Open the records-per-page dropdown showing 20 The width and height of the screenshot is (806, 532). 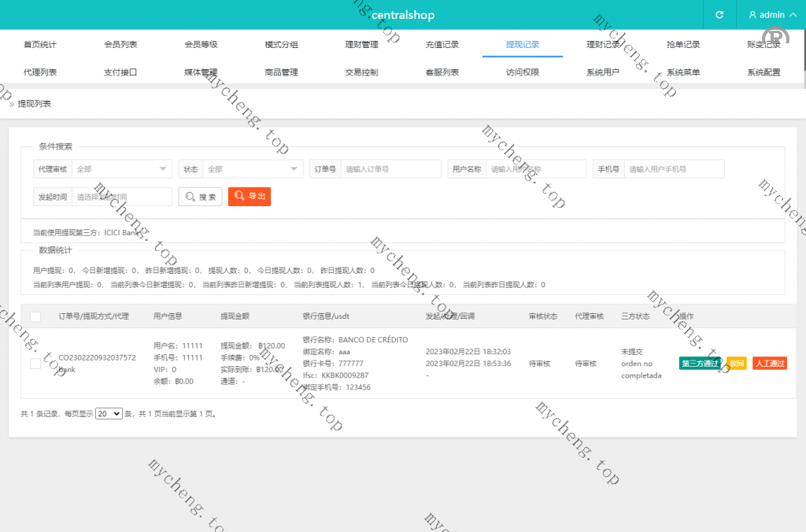(x=109, y=413)
